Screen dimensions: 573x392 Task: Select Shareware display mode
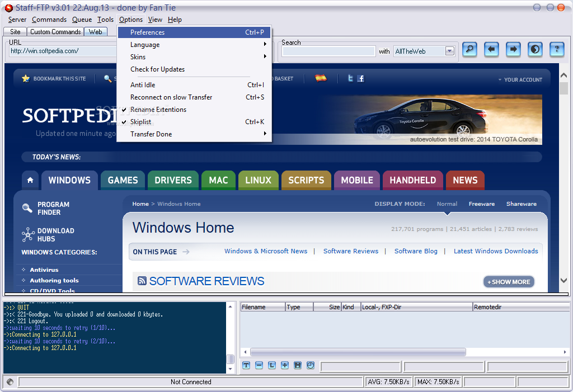[x=522, y=204]
